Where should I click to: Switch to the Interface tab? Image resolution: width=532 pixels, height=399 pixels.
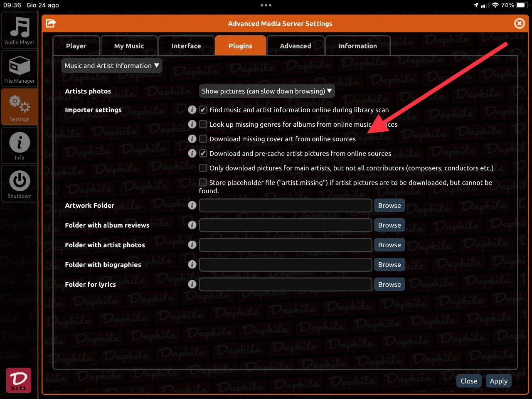click(x=186, y=46)
